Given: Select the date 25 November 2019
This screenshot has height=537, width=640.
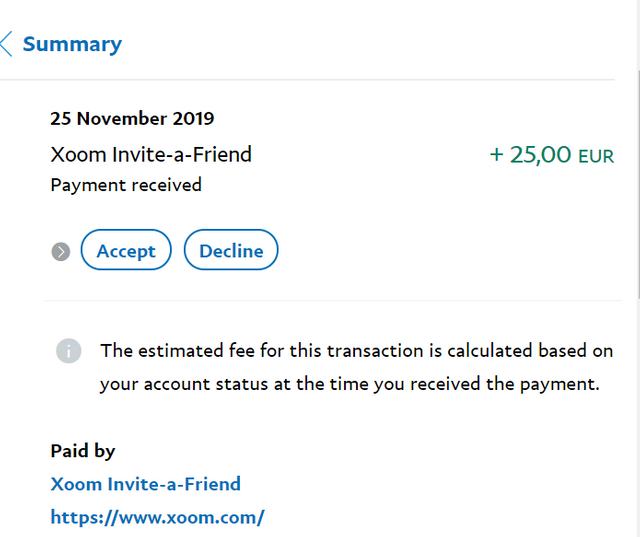Looking at the screenshot, I should pyautogui.click(x=132, y=118).
